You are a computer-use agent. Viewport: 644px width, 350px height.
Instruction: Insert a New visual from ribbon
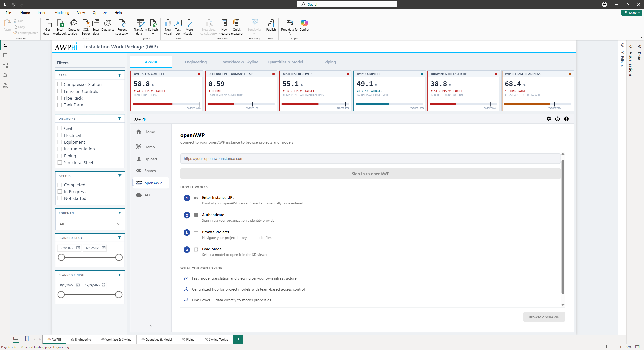pyautogui.click(x=168, y=27)
